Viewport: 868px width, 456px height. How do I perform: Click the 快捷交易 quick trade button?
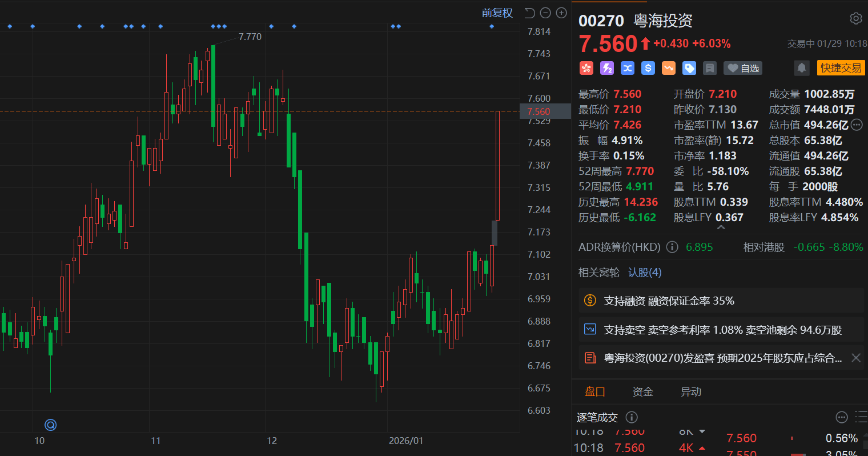841,68
